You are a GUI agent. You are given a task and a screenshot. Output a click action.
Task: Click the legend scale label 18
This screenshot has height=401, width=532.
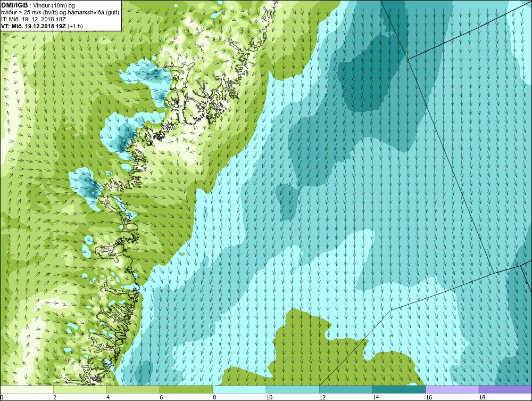click(482, 397)
